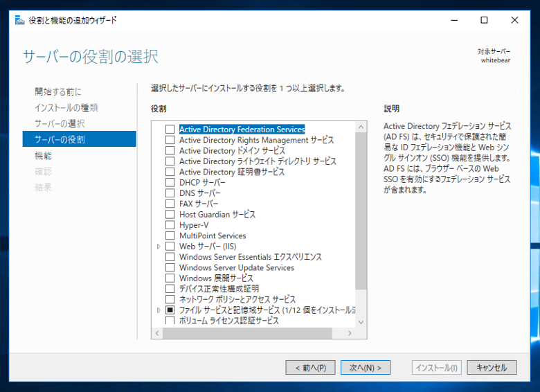Click the キャンセル button

click(x=492, y=368)
